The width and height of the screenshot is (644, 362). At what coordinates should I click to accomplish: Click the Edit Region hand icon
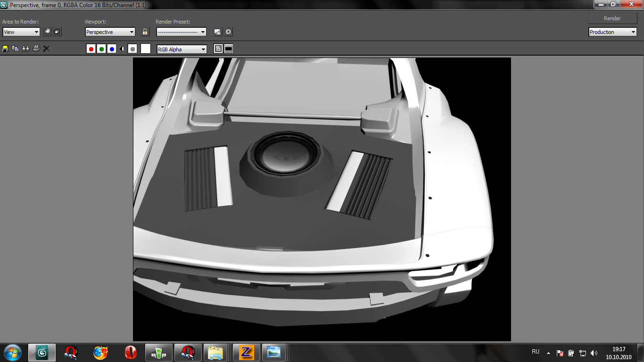point(47,32)
